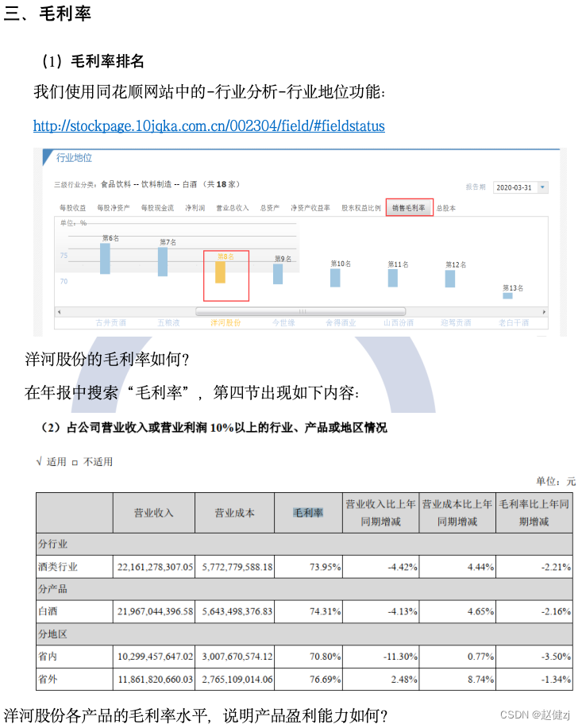
Task: Click the yellow 第8名 bar for 洋河股份
Action: [x=220, y=272]
